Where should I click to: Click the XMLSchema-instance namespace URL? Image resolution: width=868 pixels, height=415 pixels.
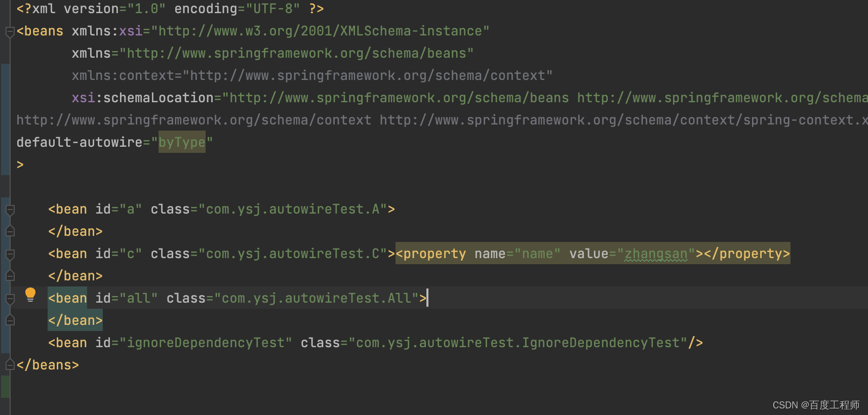click(320, 31)
